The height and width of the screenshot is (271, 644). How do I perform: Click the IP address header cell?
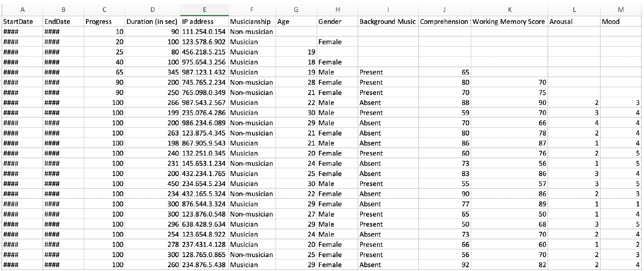205,22
